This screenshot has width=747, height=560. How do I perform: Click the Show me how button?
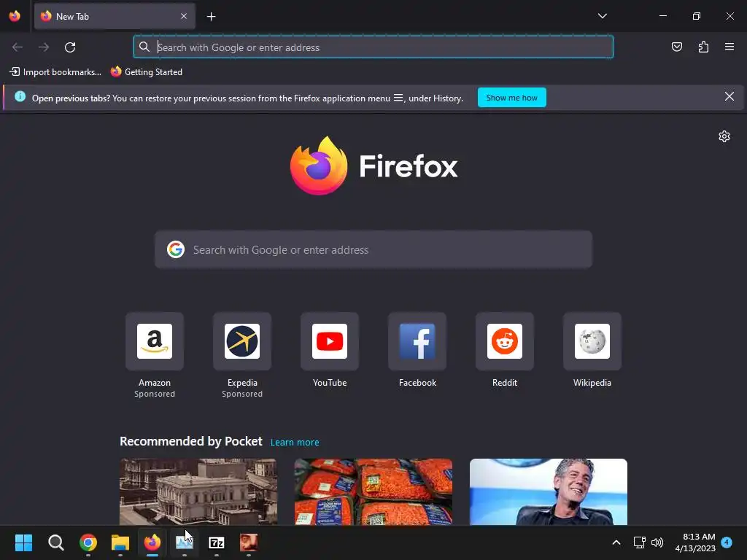[511, 98]
